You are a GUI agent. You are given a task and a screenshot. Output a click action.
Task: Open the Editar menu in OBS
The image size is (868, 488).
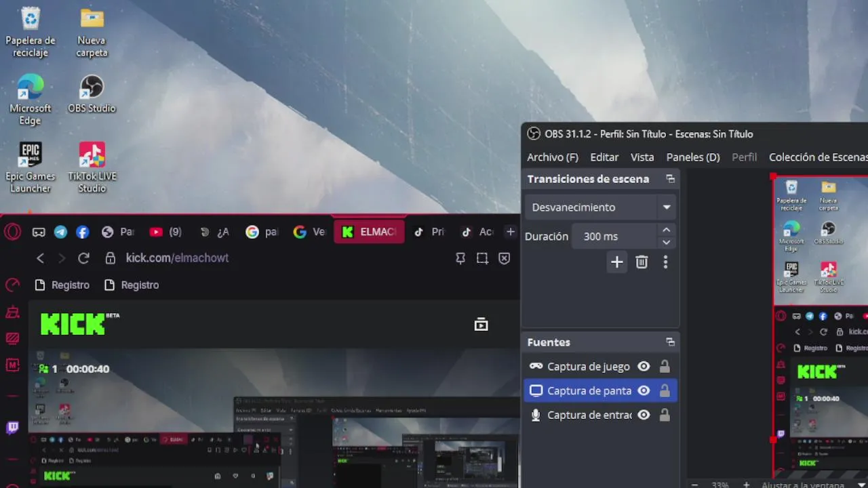coord(604,157)
